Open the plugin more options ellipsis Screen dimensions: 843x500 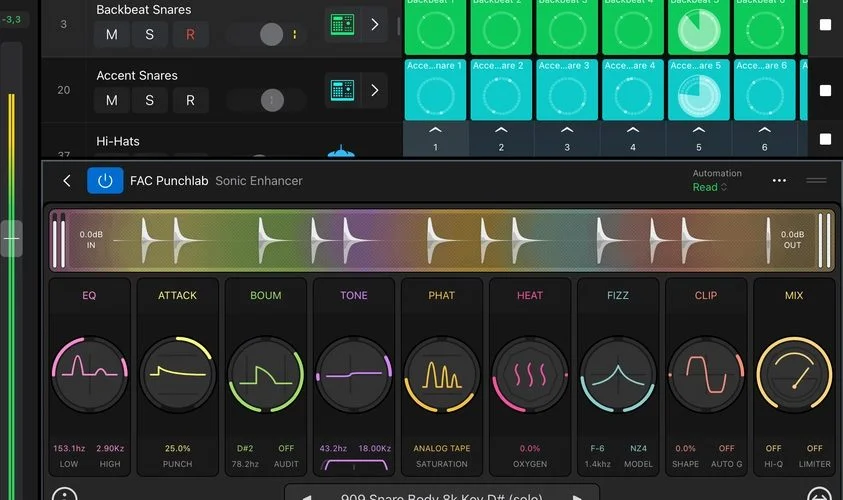tap(779, 181)
